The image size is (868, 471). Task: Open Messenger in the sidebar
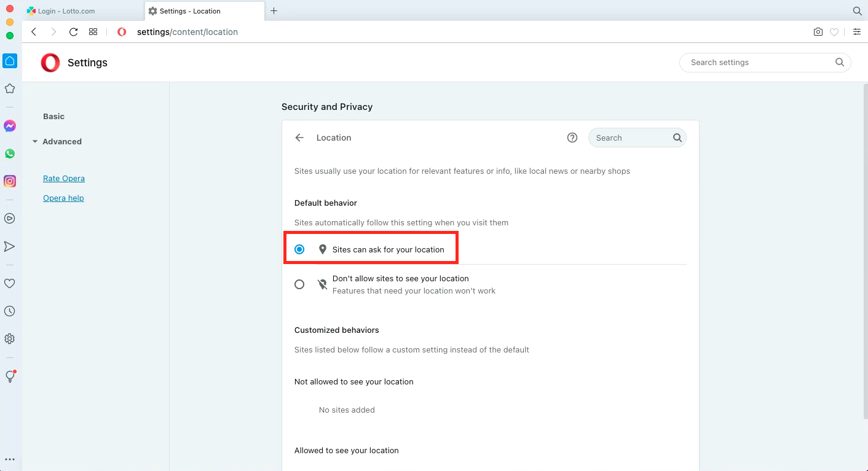[x=10, y=126]
